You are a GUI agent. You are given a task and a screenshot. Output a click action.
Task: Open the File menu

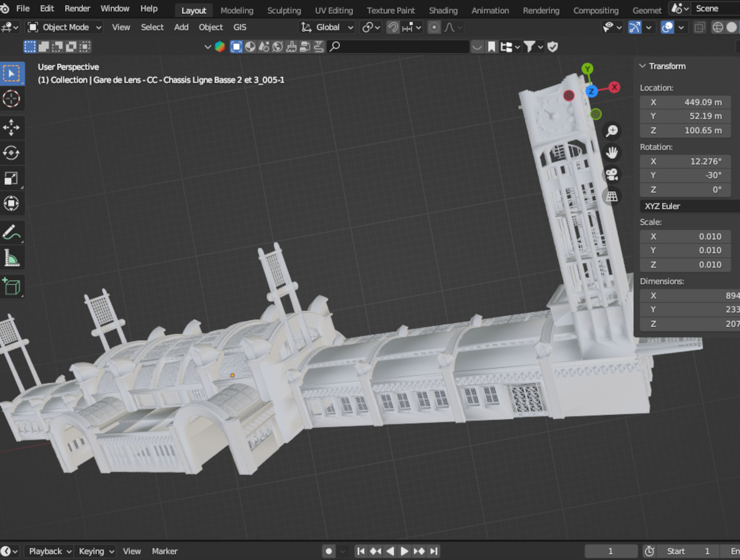click(22, 9)
